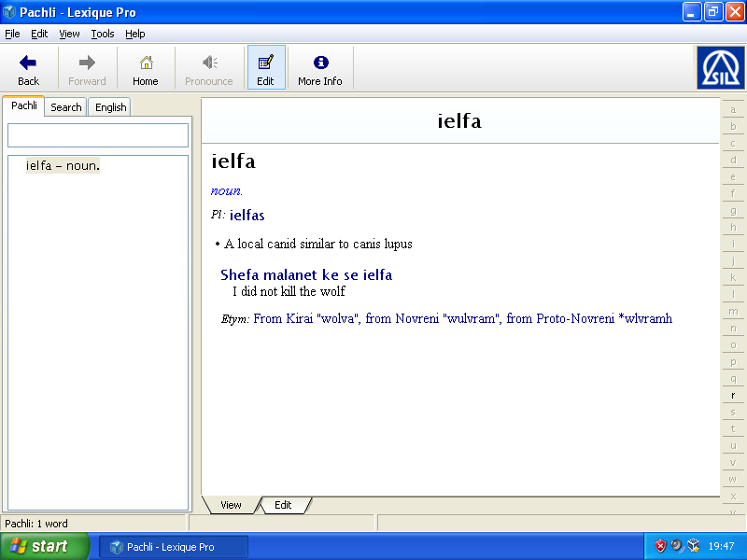
Task: Jump to letter 'r' in the alphabet index
Action: pyautogui.click(x=733, y=396)
